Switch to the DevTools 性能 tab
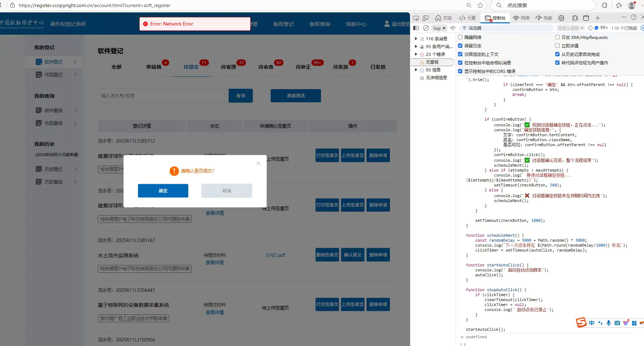 tap(544, 18)
